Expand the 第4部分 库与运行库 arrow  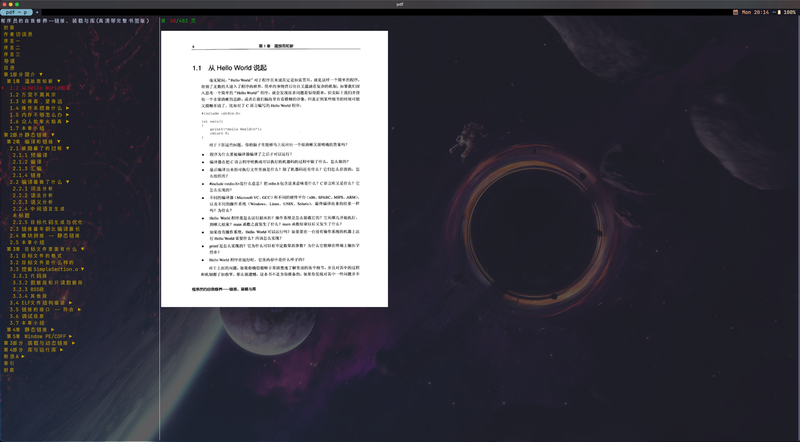coord(62,350)
